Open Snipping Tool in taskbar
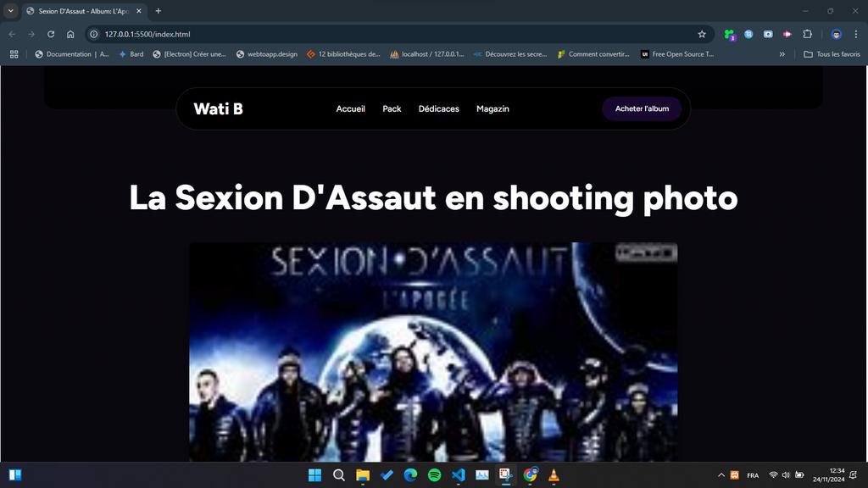 coord(506,475)
